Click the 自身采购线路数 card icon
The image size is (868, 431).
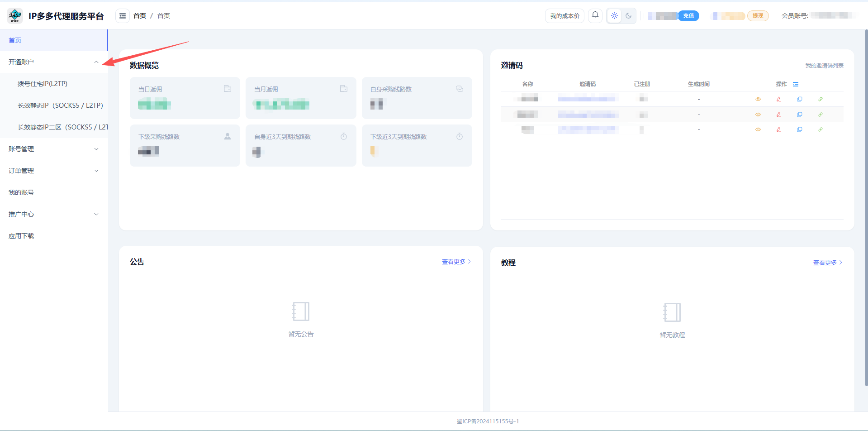point(460,89)
